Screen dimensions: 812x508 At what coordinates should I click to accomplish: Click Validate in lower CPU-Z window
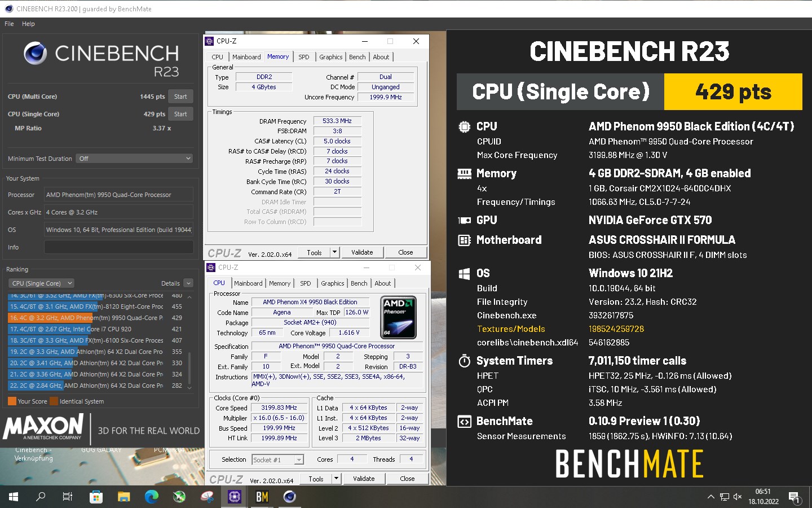click(364, 479)
